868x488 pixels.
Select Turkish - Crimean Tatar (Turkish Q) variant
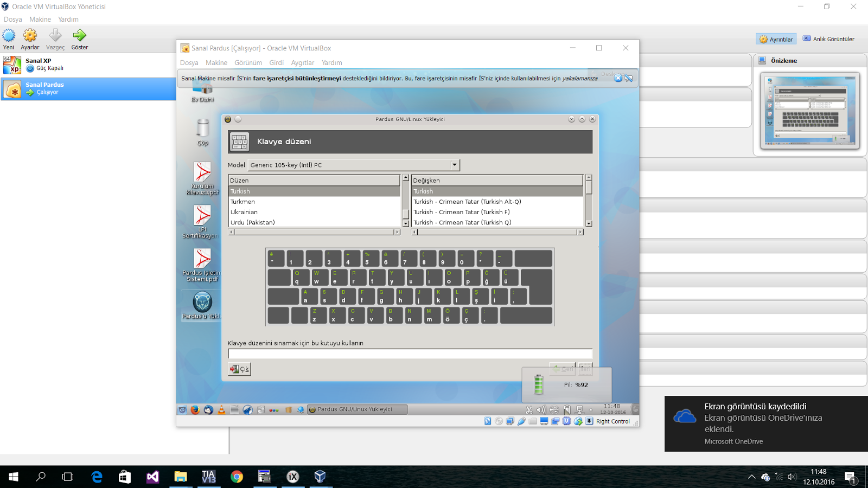[497, 222]
